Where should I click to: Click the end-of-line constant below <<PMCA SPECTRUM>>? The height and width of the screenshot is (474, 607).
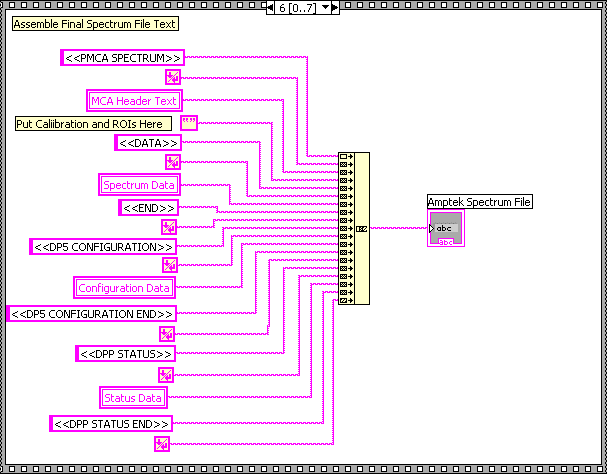tap(172, 77)
